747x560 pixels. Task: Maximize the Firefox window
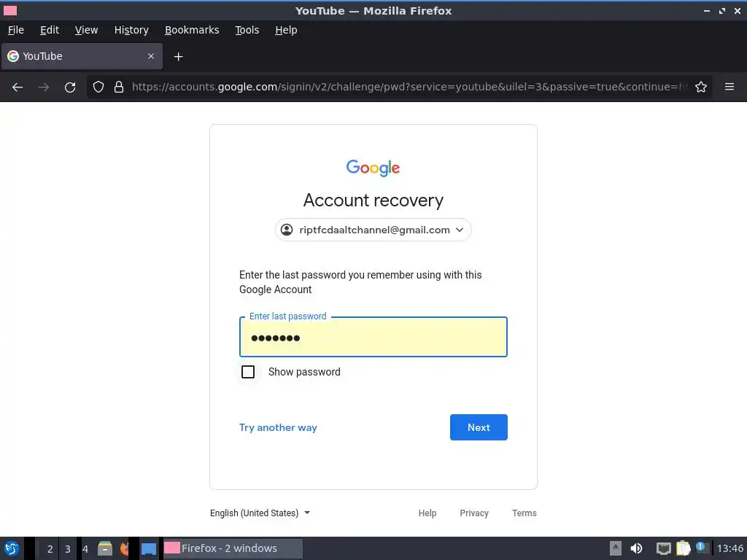[x=722, y=10]
